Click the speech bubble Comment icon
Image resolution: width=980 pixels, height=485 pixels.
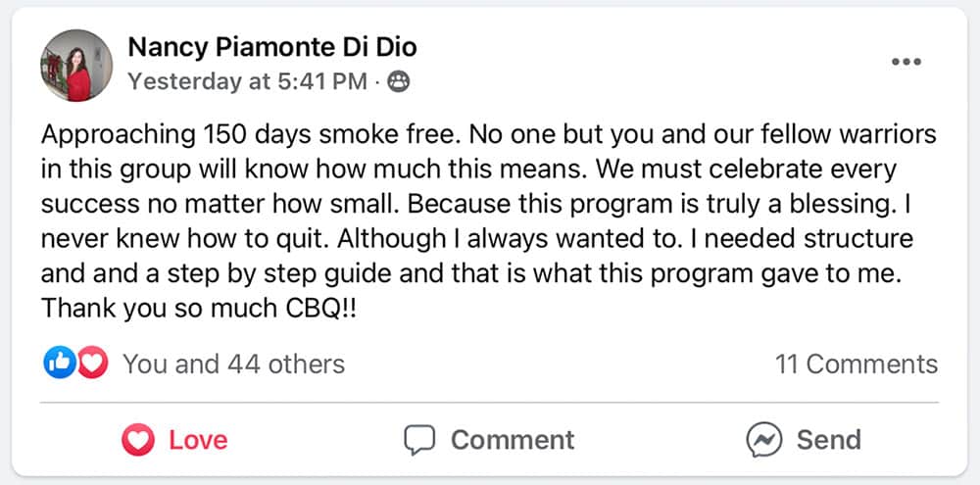419,440
